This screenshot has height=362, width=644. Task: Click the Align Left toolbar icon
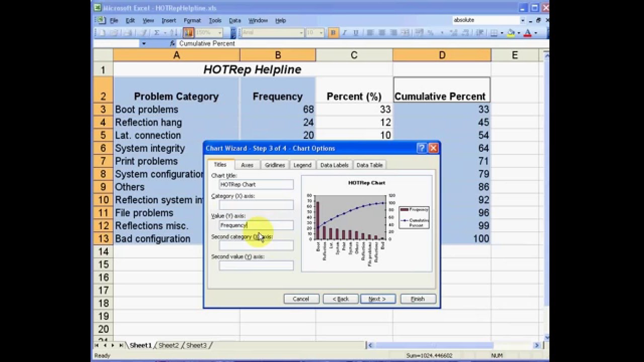click(370, 33)
